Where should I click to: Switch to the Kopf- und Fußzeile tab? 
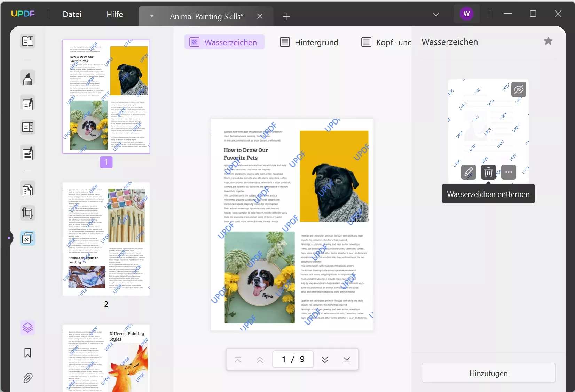pyautogui.click(x=386, y=42)
